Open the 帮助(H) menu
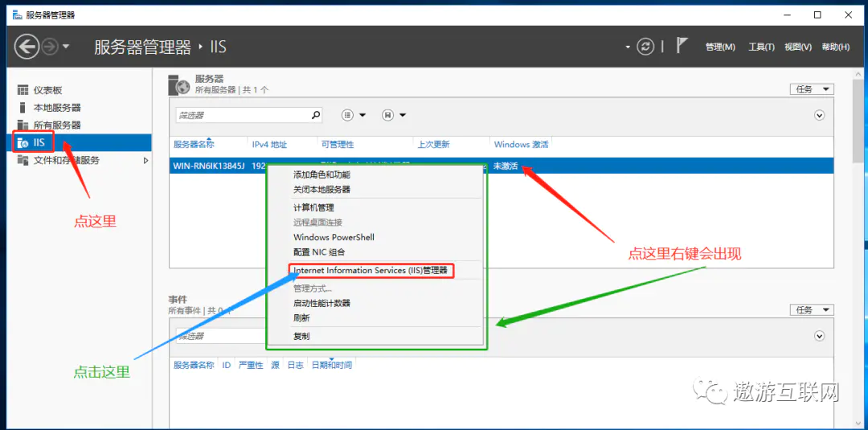This screenshot has height=430, width=868. click(835, 47)
